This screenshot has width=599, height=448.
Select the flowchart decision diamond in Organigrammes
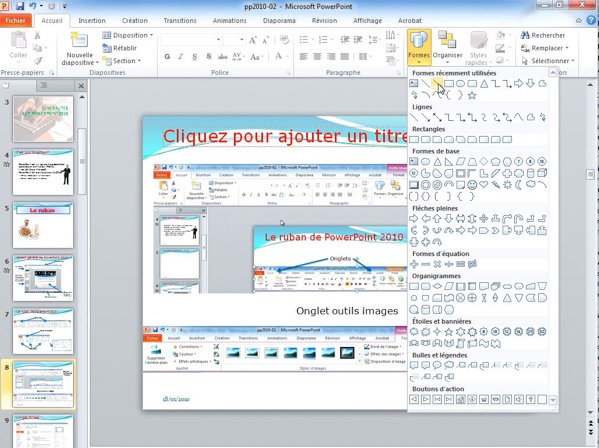pyautogui.click(x=437, y=286)
